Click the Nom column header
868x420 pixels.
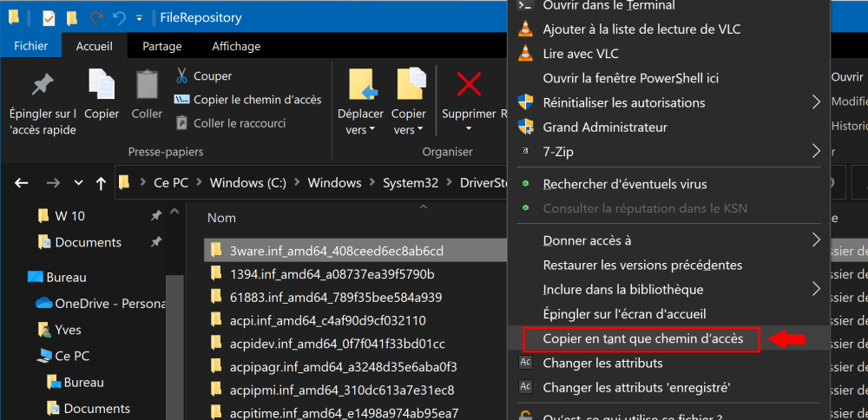point(221,218)
